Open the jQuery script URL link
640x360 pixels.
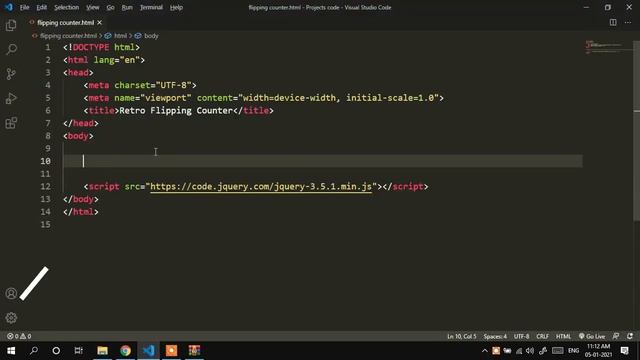[x=261, y=187]
